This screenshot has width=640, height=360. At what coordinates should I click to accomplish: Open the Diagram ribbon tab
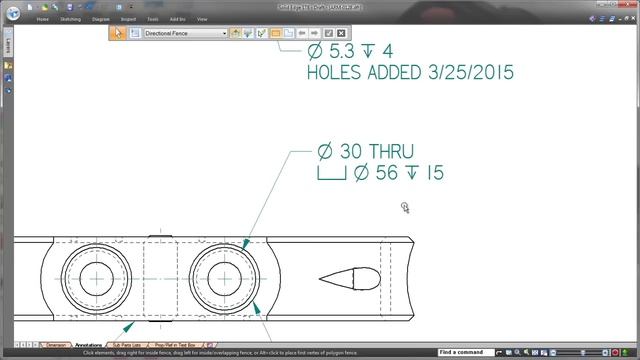tap(100, 19)
